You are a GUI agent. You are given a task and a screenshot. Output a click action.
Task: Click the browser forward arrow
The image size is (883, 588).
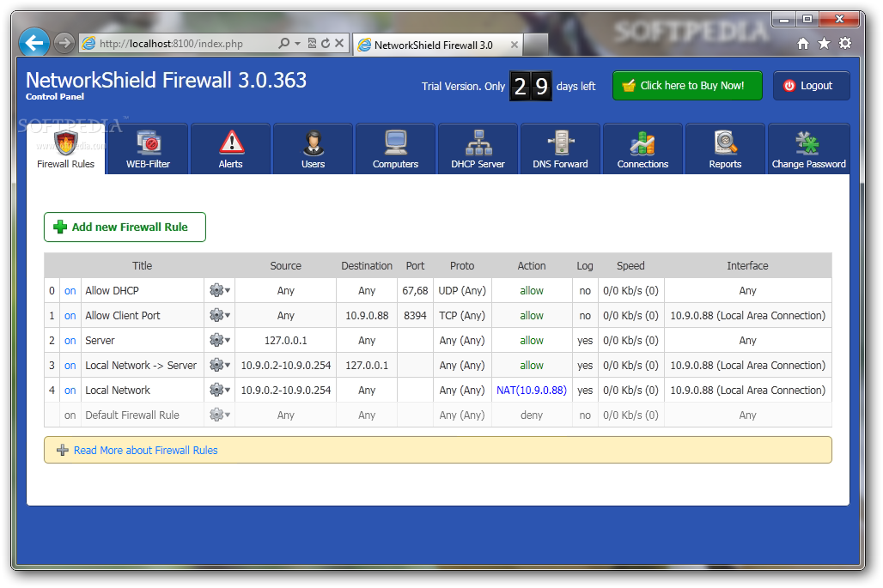pos(64,43)
